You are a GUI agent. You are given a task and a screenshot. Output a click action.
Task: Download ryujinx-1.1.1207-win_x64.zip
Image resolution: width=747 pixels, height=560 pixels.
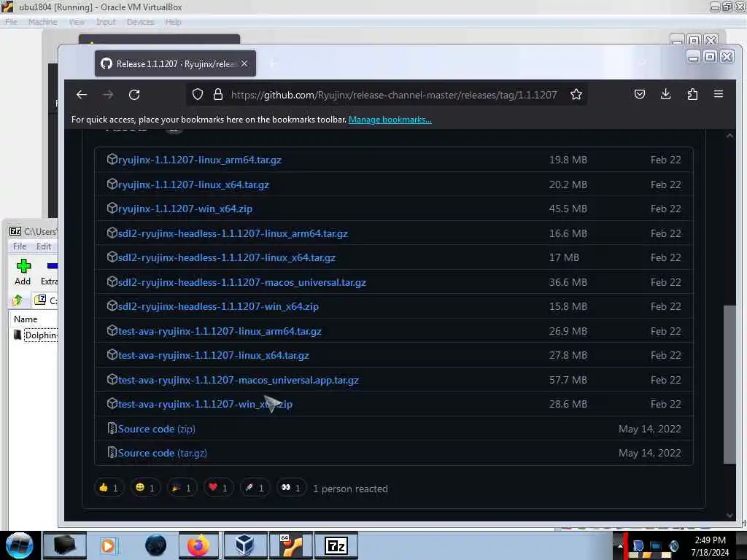(x=185, y=209)
